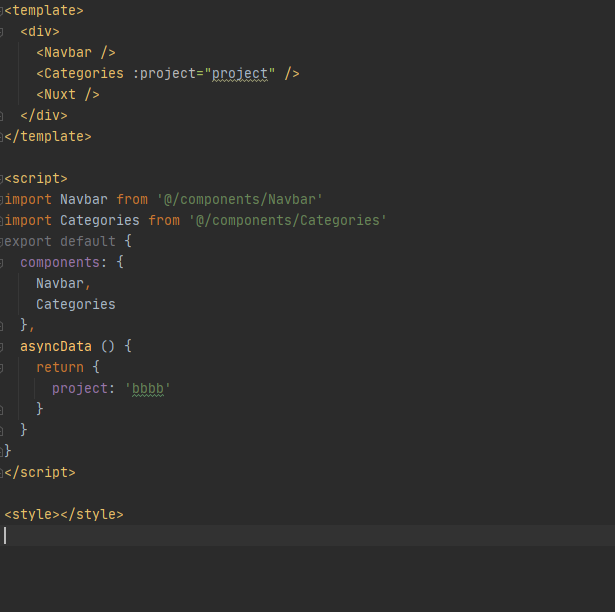Collapse fold marker beside import Navbar line
Viewport: 615px width, 612px height.
click(x=1, y=200)
